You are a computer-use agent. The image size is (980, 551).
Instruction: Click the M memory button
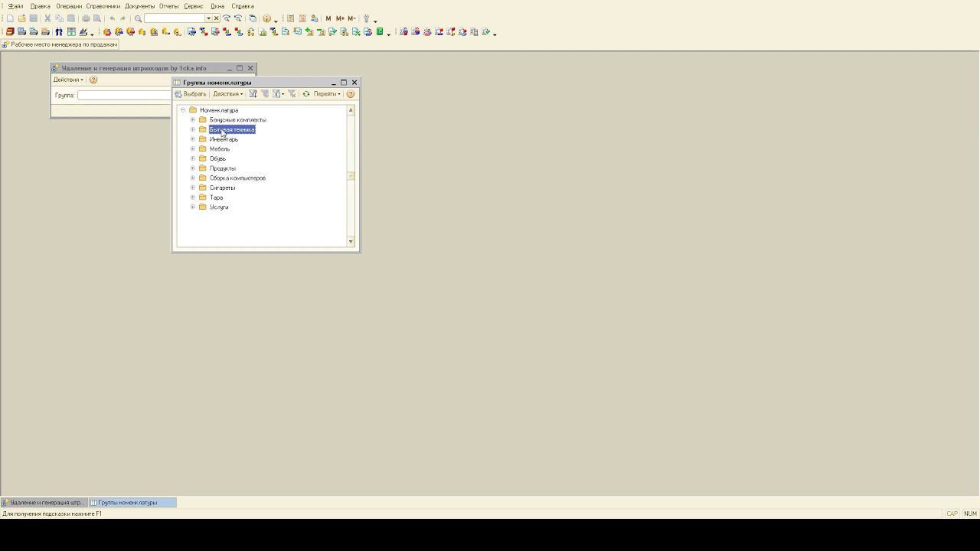coord(328,18)
